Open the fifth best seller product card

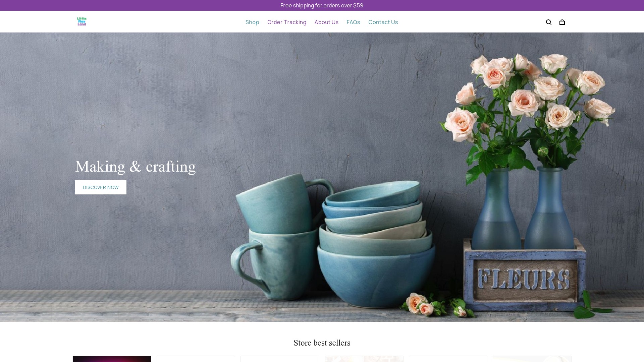pos(448,359)
